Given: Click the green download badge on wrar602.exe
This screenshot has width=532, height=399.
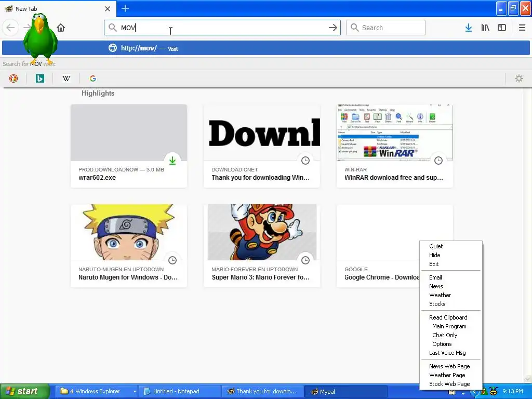Looking at the screenshot, I should [172, 161].
